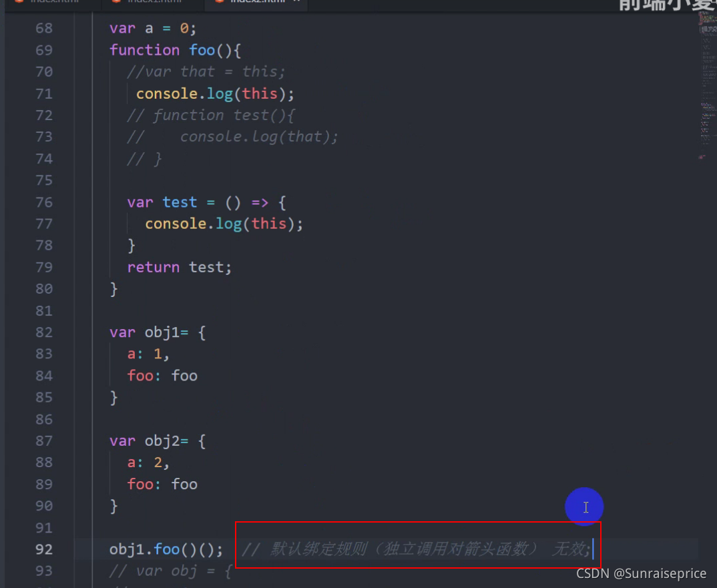
Task: Click the comment '// var obj = {' on line 93
Action: [x=170, y=571]
